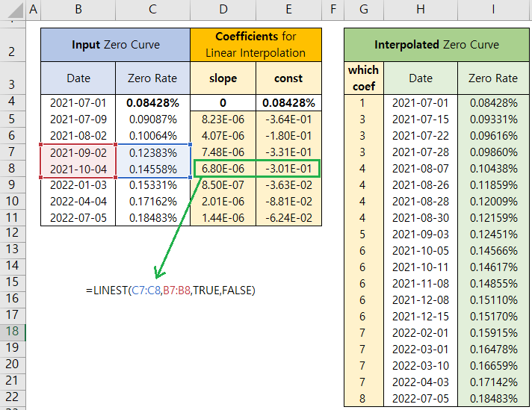Select const cell -3.64E-01
The image size is (532, 410).
click(x=288, y=119)
